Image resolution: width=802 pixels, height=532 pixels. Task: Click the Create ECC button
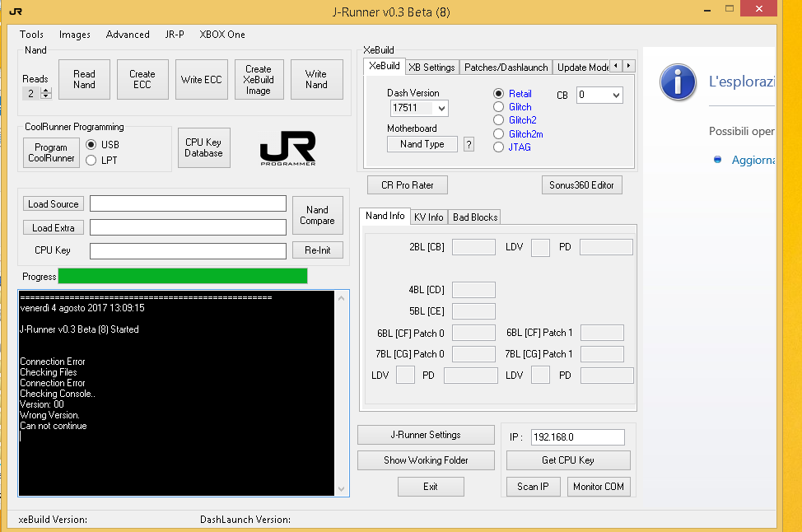(x=142, y=79)
